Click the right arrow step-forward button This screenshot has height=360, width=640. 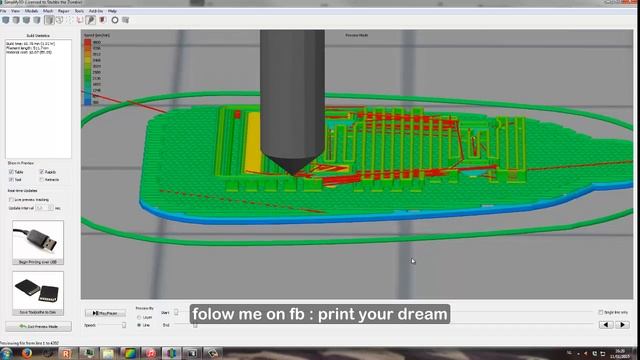point(622,325)
